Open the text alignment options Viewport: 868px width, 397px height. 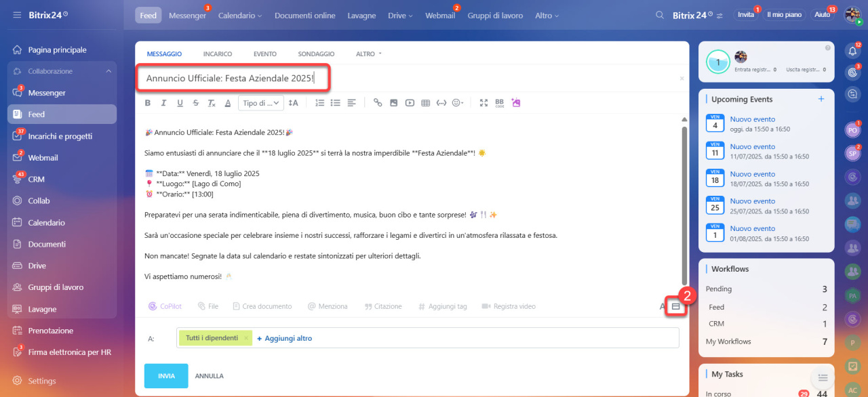pos(352,103)
